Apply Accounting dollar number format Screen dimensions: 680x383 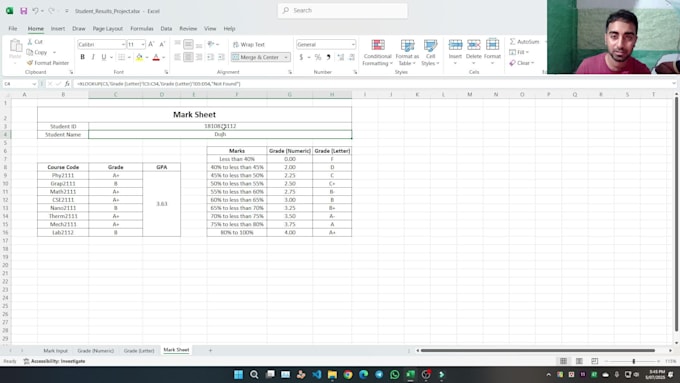(x=301, y=57)
